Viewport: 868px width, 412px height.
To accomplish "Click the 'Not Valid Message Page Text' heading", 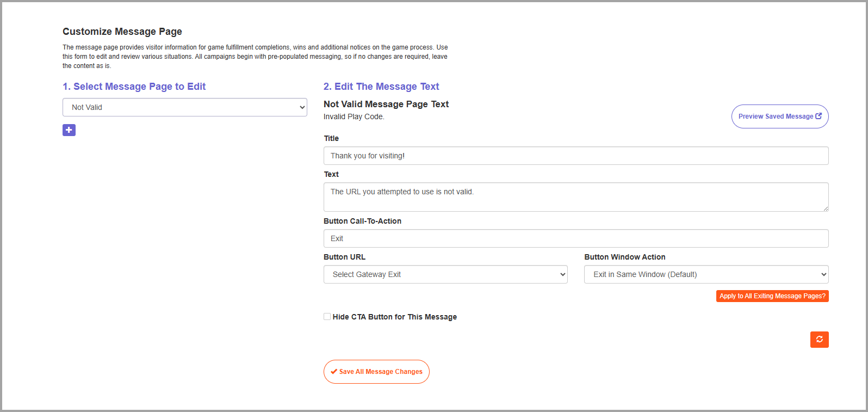I will pyautogui.click(x=386, y=104).
